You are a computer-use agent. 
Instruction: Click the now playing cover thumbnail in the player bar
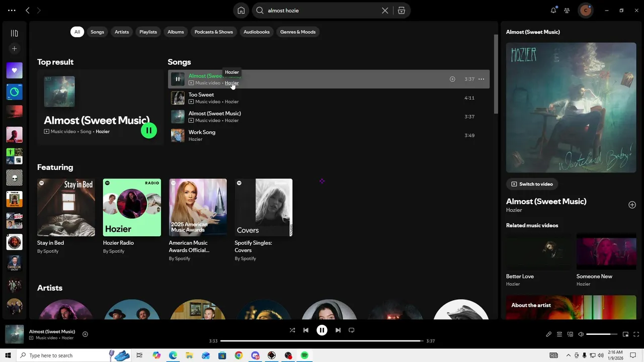(x=14, y=334)
